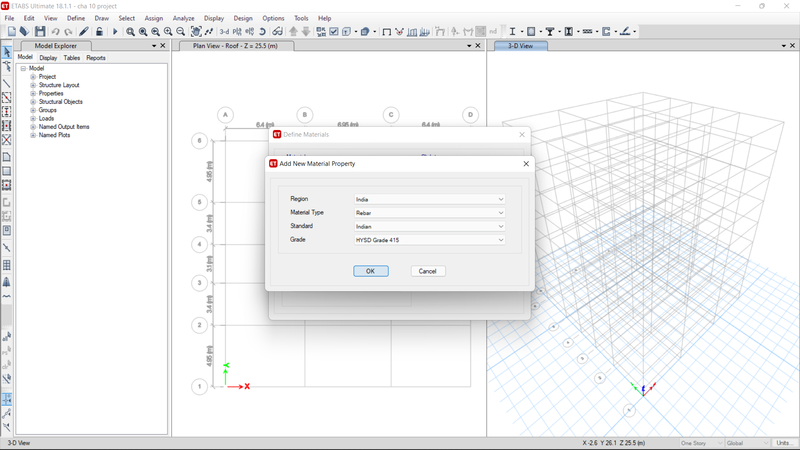Image resolution: width=800 pixels, height=450 pixels.
Task: Click the pencil edit icon in the toolbar
Action: (84, 32)
